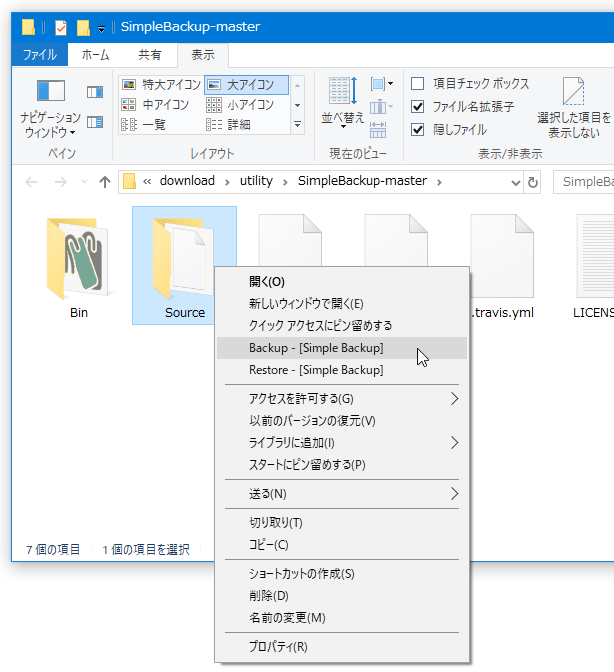The height and width of the screenshot is (672, 614).
Task: Choose ショートカットの作成(S)
Action: pos(341,574)
